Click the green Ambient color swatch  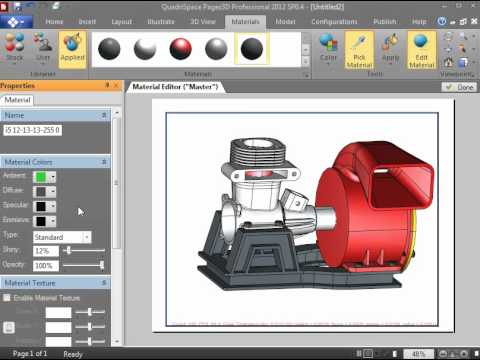(x=41, y=177)
